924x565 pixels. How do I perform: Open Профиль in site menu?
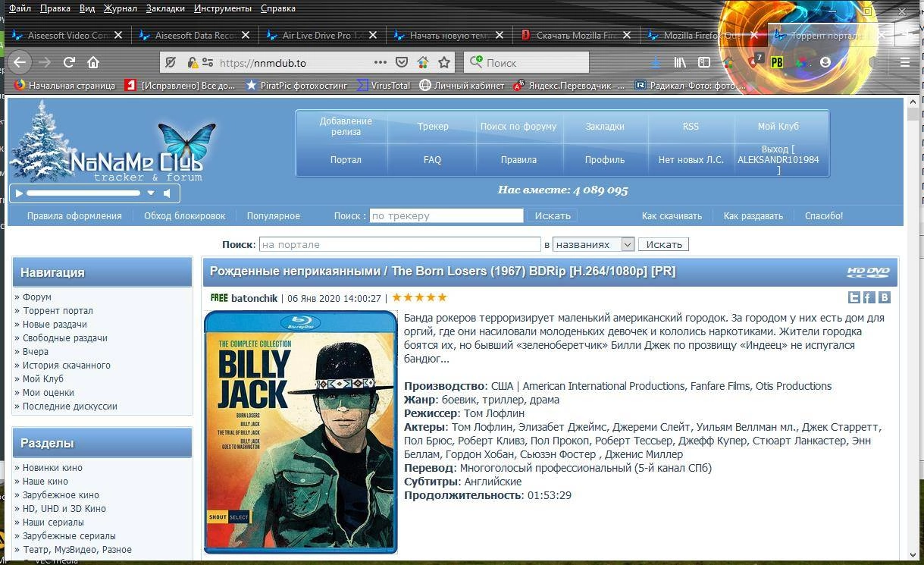pos(605,160)
